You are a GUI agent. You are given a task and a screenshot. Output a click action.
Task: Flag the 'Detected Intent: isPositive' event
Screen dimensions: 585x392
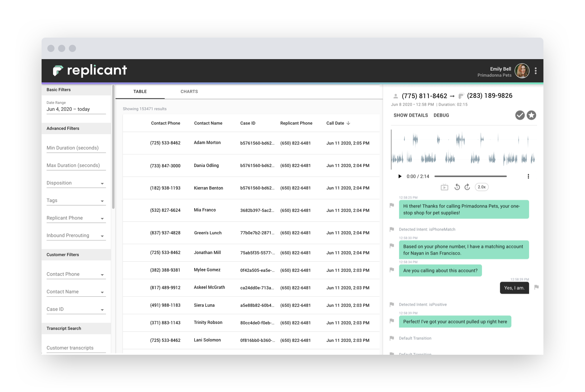tap(391, 304)
